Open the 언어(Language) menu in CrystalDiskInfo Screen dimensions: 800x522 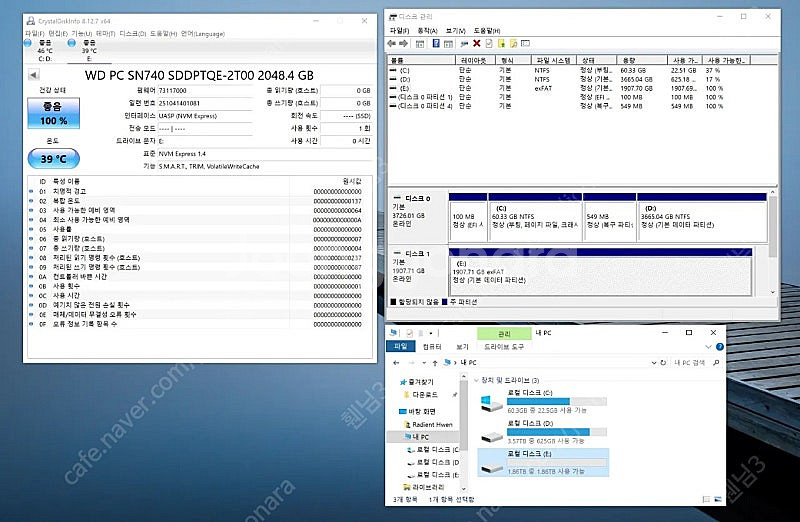203,34
